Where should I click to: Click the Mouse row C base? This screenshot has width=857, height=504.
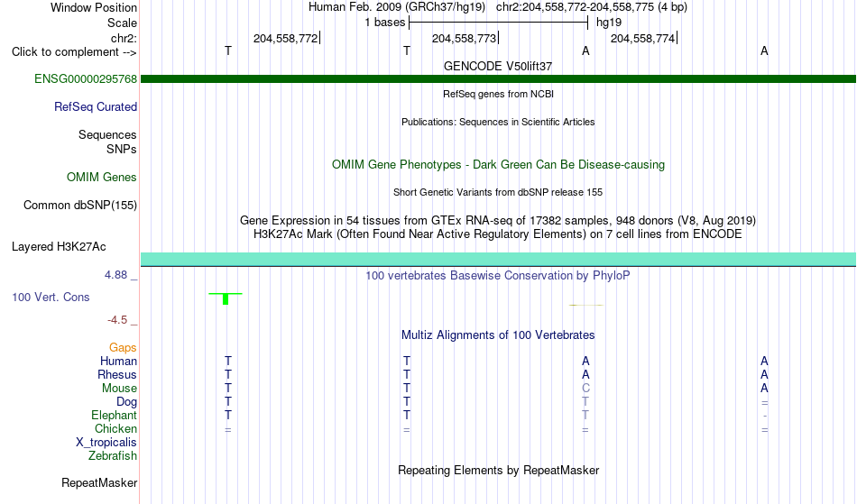pos(585,389)
